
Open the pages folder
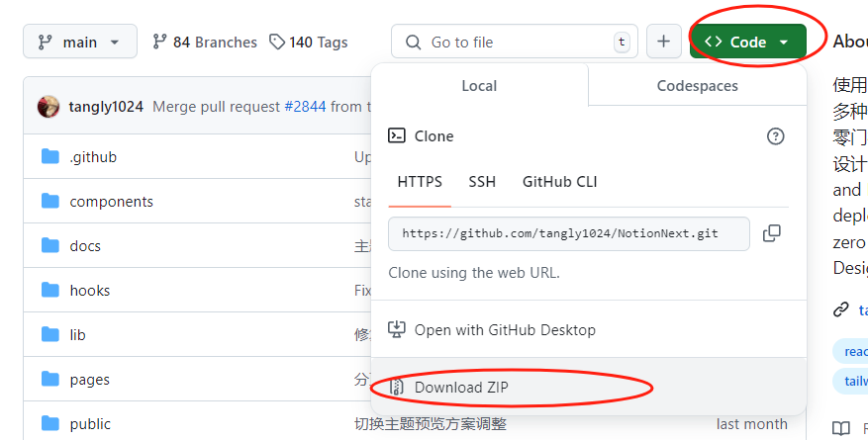tap(90, 380)
